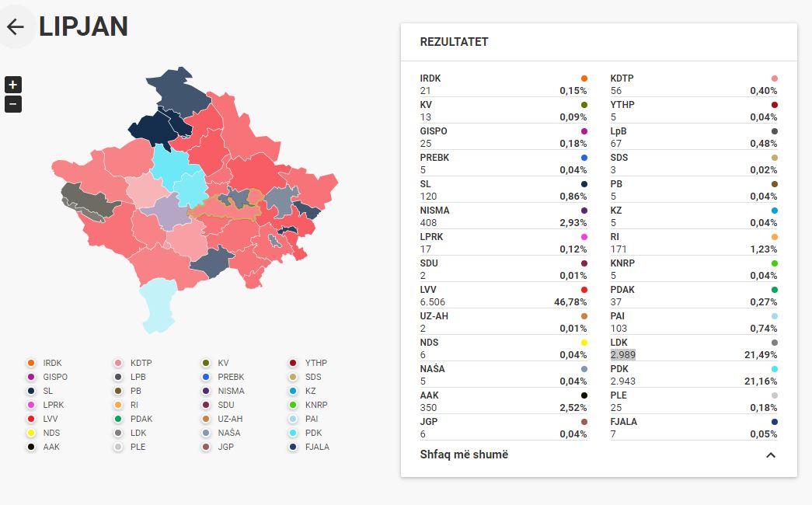Click the PDK result row showing 21,16%

click(693, 375)
